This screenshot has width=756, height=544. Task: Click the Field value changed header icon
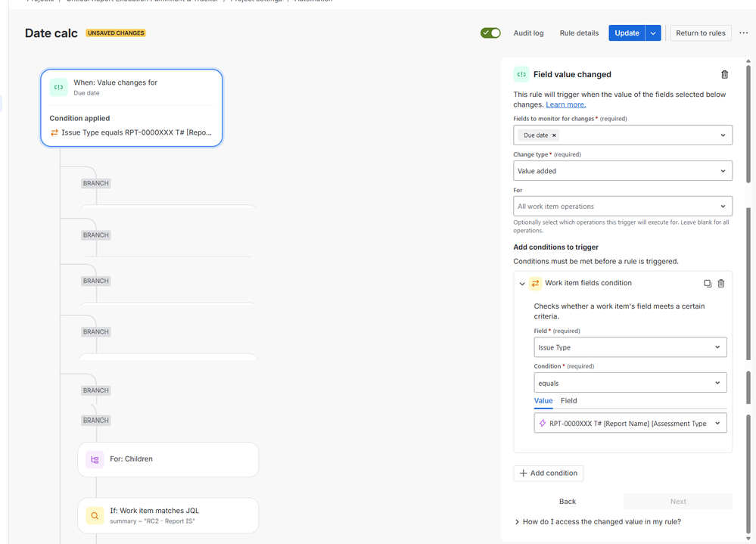[x=521, y=74]
